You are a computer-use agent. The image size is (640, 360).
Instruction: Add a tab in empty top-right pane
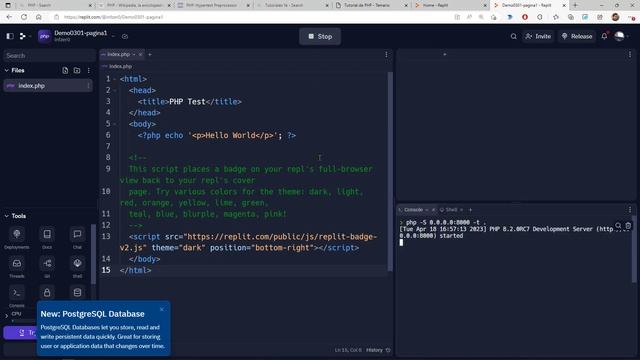click(445, 54)
